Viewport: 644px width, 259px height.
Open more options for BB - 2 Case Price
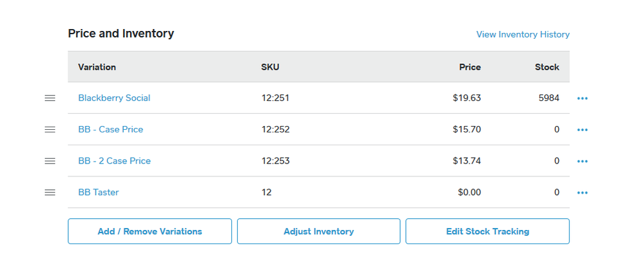click(583, 161)
